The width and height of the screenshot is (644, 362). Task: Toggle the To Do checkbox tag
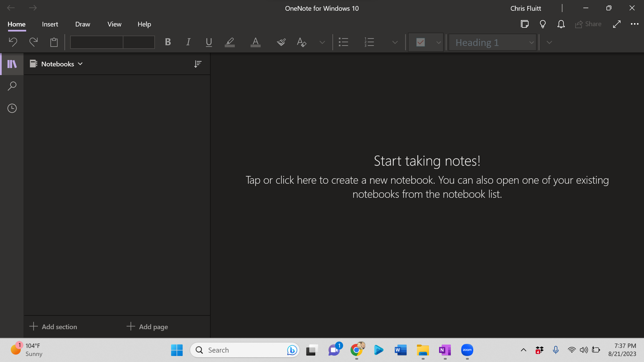point(420,42)
